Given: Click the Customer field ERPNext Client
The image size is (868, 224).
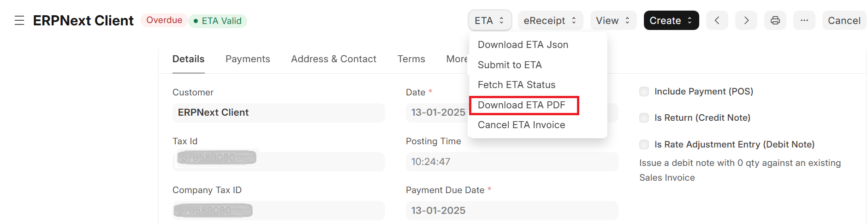Looking at the screenshot, I should click(278, 113).
